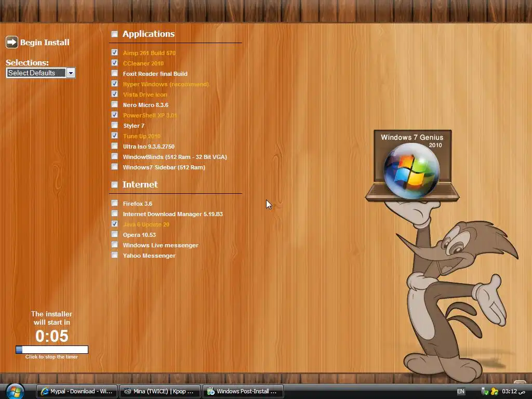Check the Yahoo Messenger checkbox
532x399 pixels.
tap(115, 255)
